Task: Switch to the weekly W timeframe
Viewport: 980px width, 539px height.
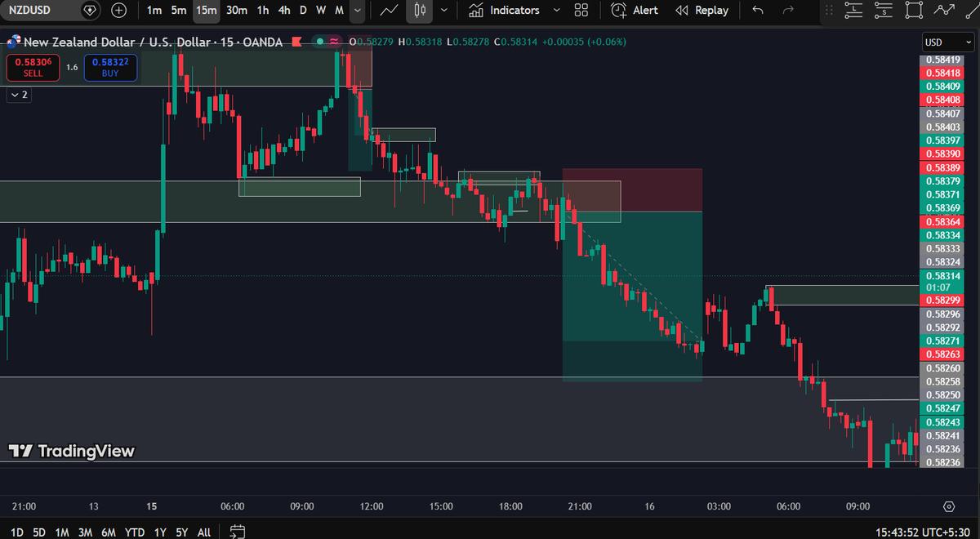Action: pos(321,11)
